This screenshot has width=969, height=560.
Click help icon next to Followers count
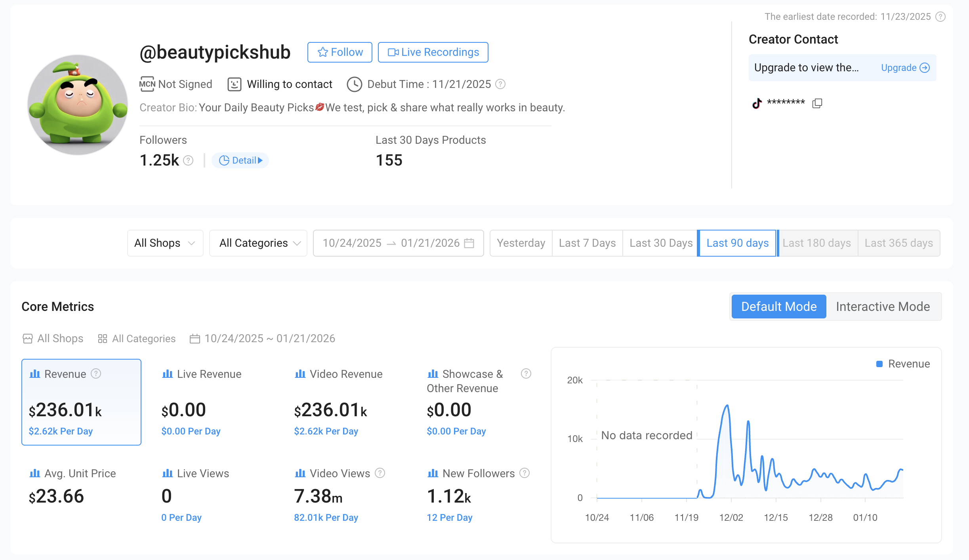(189, 160)
